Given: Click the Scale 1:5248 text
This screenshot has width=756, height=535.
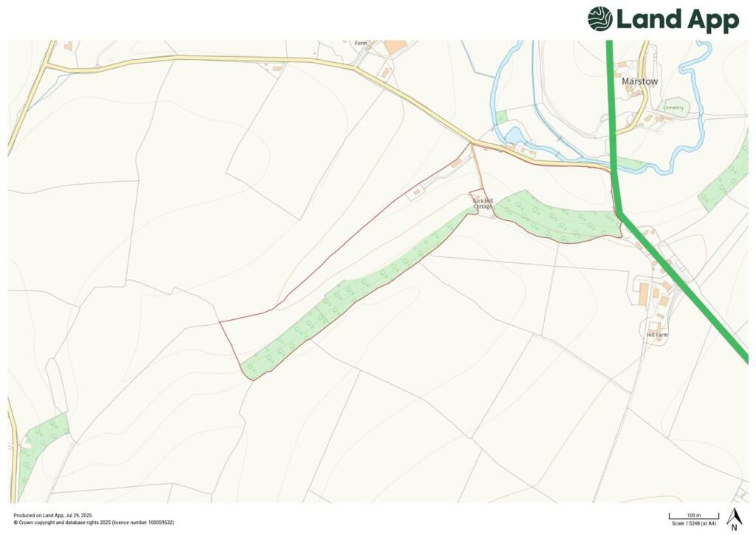Looking at the screenshot, I should (693, 523).
